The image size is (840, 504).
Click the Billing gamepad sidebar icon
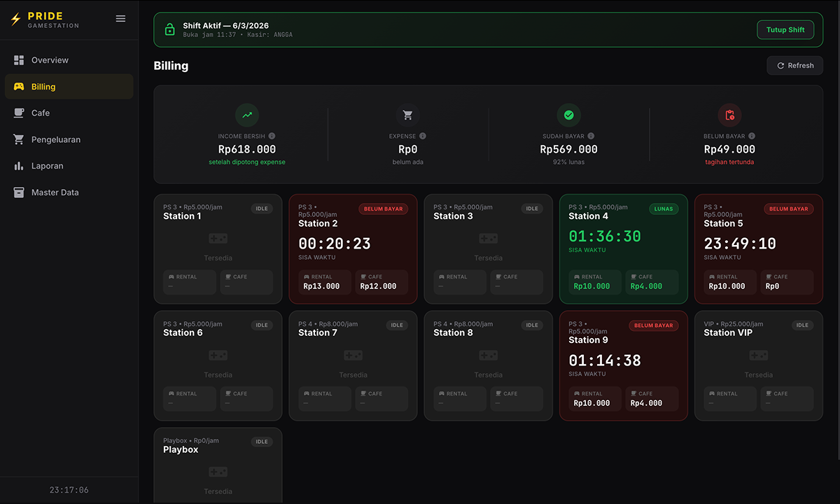[19, 87]
